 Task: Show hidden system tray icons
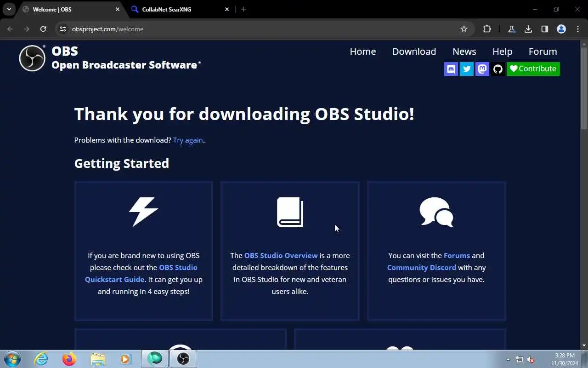(508, 359)
